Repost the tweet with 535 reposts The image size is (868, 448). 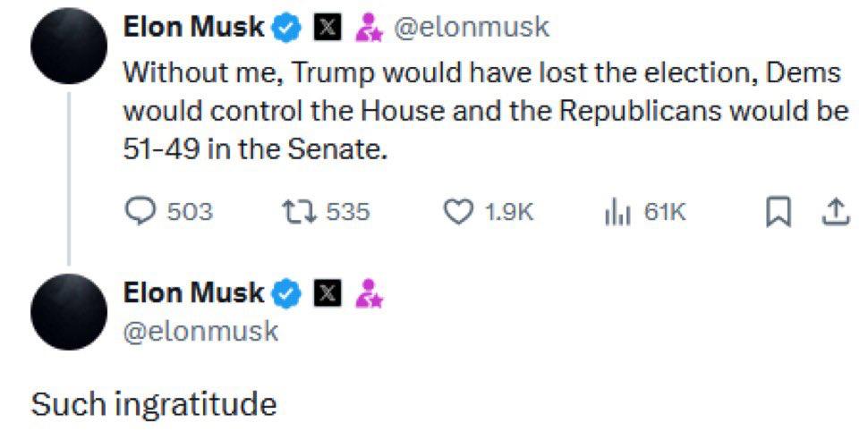click(x=294, y=212)
